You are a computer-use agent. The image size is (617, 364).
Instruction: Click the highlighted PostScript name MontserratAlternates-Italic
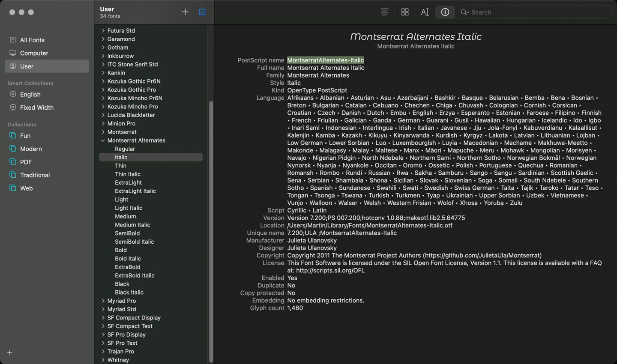point(326,60)
